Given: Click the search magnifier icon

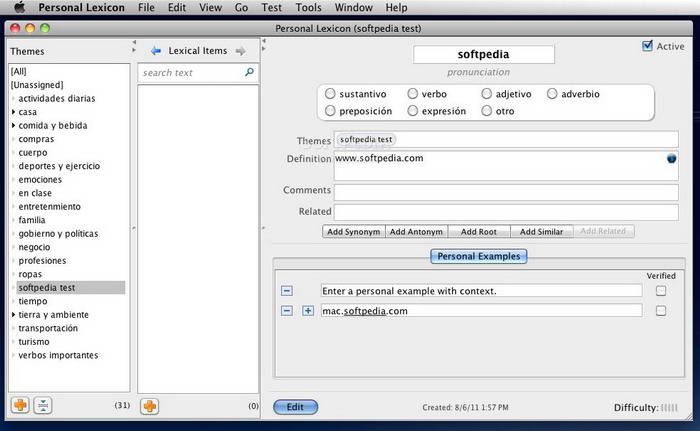Looking at the screenshot, I should (x=249, y=72).
